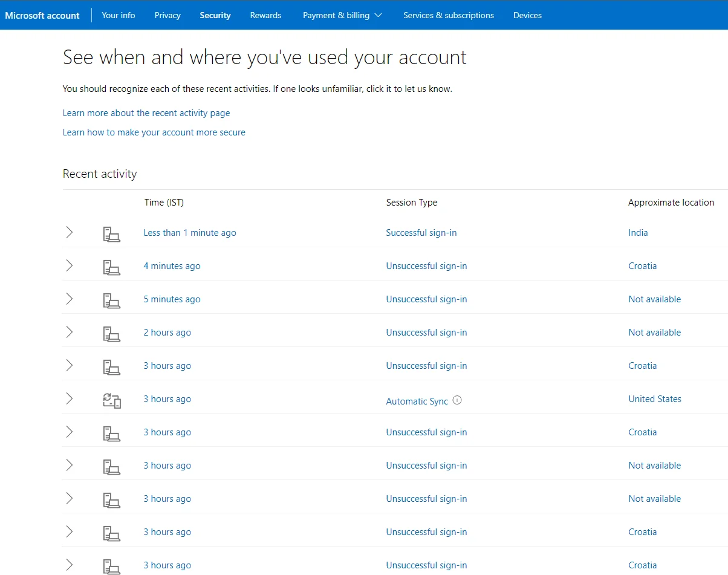
Task: Click the device icon on 2 hours ago row
Action: pyautogui.click(x=112, y=334)
